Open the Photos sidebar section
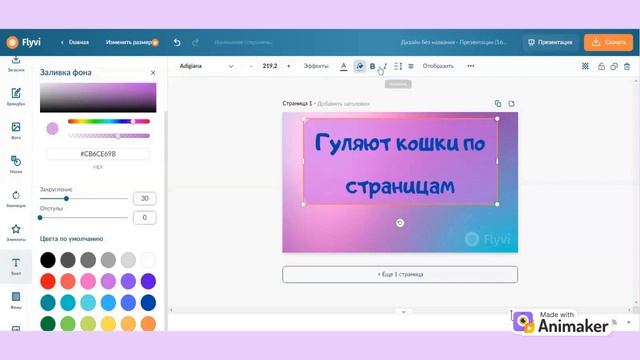Image resolution: width=640 pixels, height=360 pixels. click(16, 131)
